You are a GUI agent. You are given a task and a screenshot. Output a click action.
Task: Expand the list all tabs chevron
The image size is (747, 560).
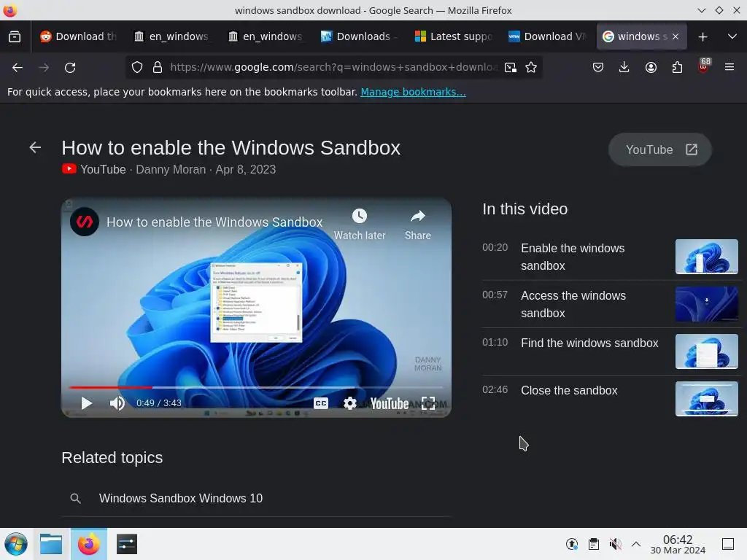732,36
